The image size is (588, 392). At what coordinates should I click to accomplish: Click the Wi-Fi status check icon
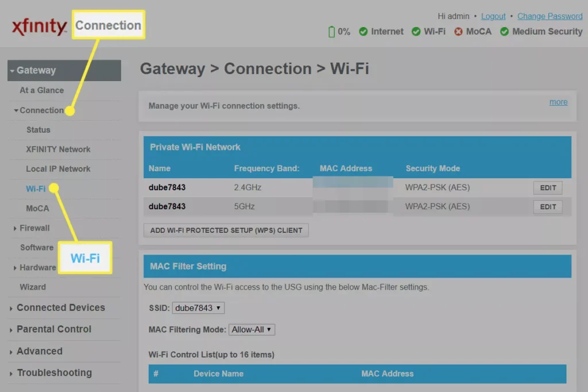415,32
